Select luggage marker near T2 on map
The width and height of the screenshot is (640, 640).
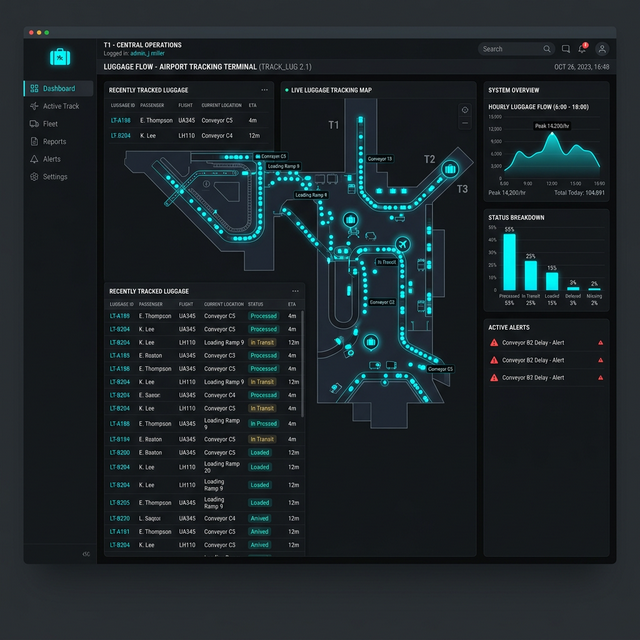click(x=450, y=168)
